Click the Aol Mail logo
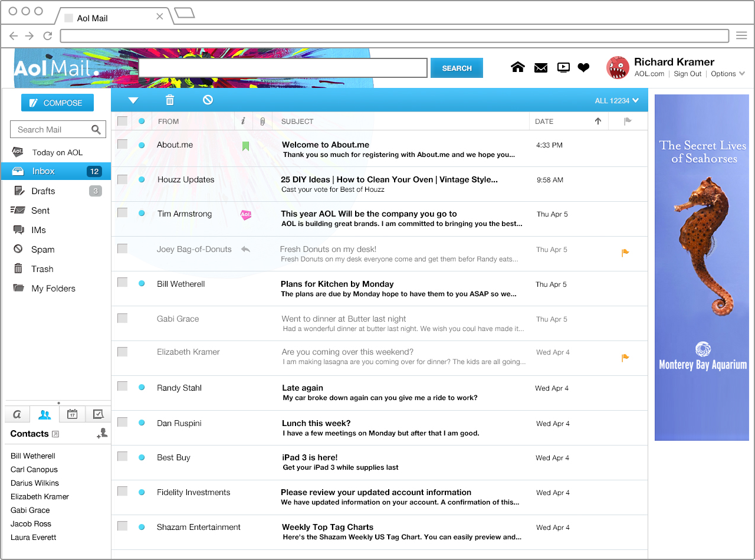The width and height of the screenshot is (755, 560). click(x=57, y=68)
